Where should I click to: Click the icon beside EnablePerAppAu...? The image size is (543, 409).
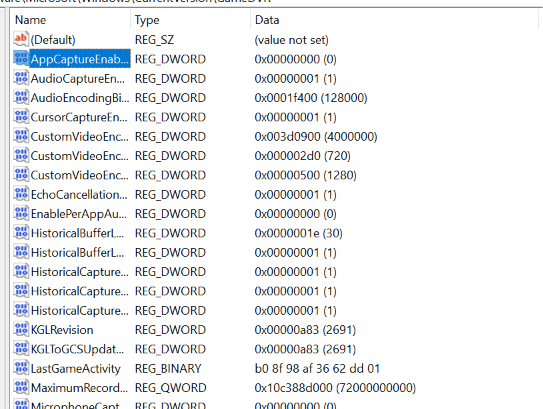pos(21,214)
